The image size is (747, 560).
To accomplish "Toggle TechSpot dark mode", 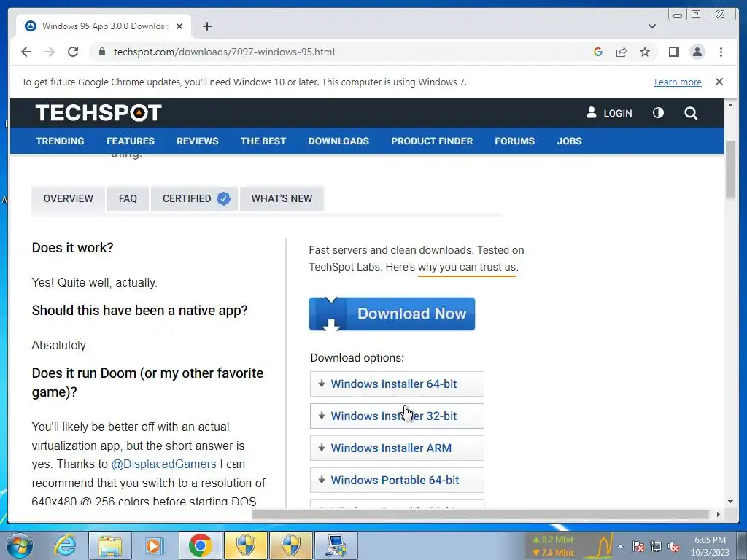I will pyautogui.click(x=658, y=113).
